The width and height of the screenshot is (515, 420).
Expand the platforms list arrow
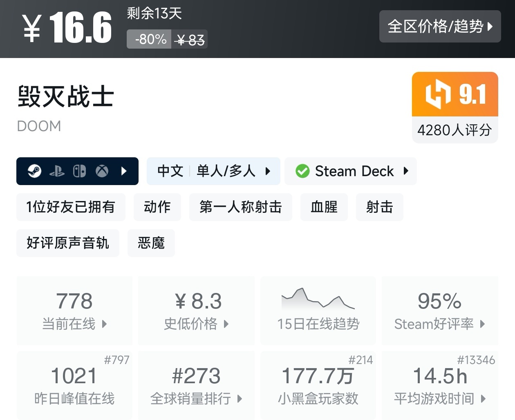click(x=124, y=171)
